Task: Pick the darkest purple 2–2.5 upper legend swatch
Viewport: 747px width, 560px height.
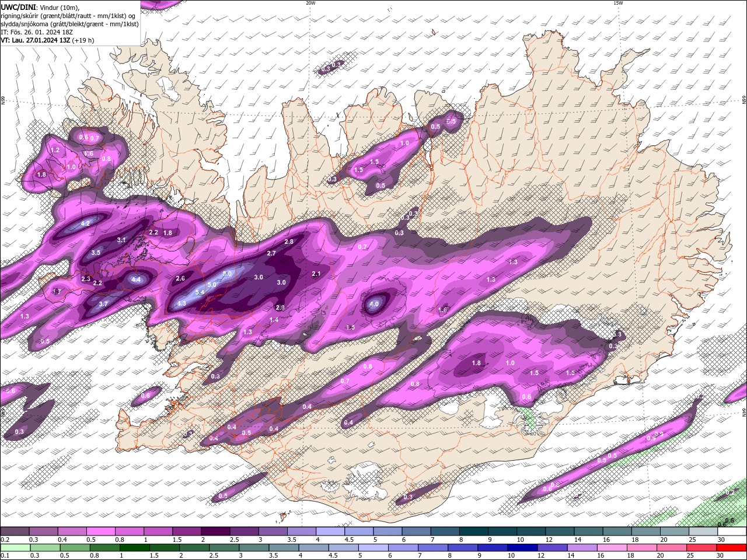Action: pyautogui.click(x=215, y=531)
